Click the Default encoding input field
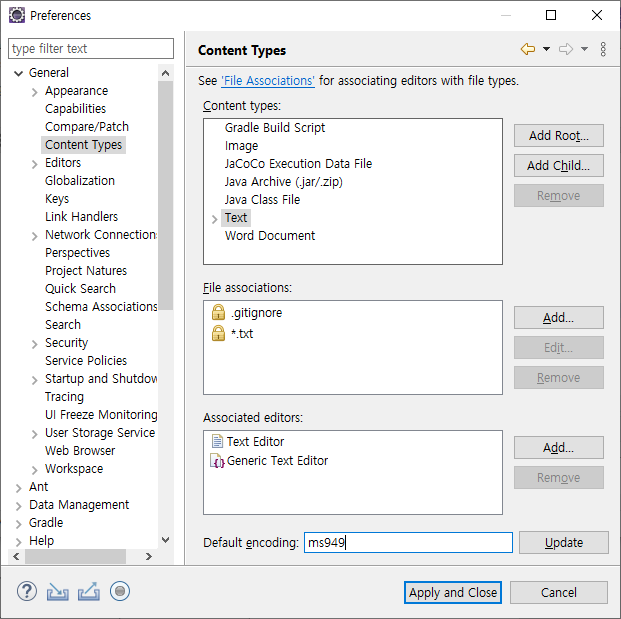 408,543
